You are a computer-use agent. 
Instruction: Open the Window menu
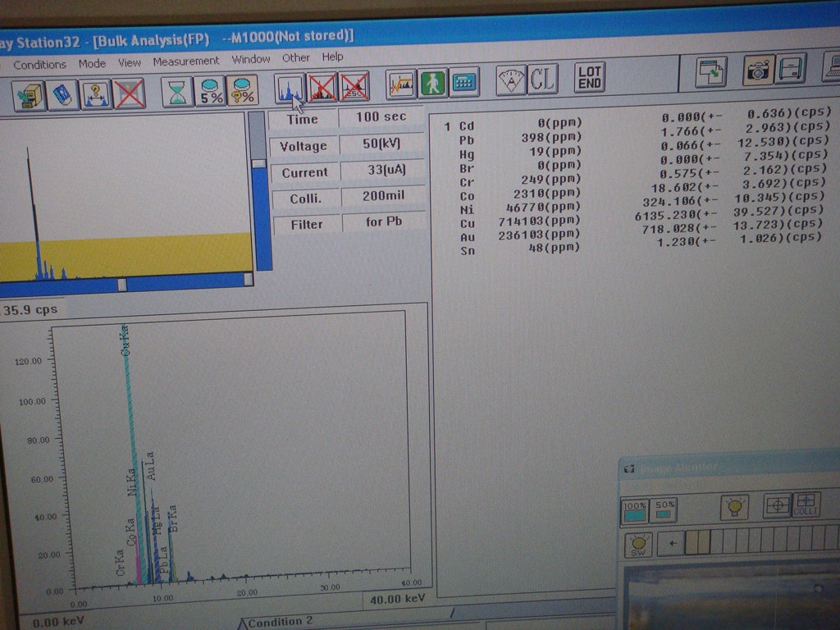click(251, 59)
